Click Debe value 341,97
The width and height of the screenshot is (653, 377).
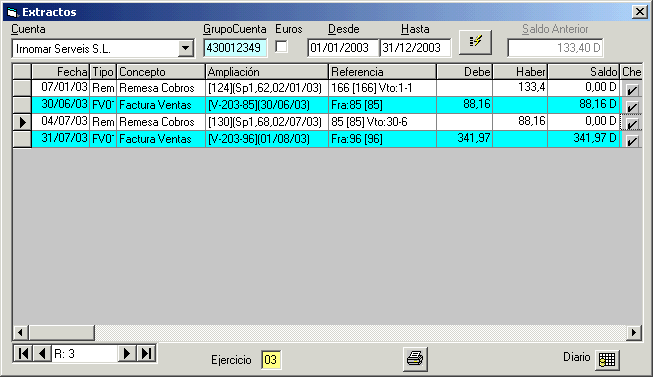click(464, 139)
